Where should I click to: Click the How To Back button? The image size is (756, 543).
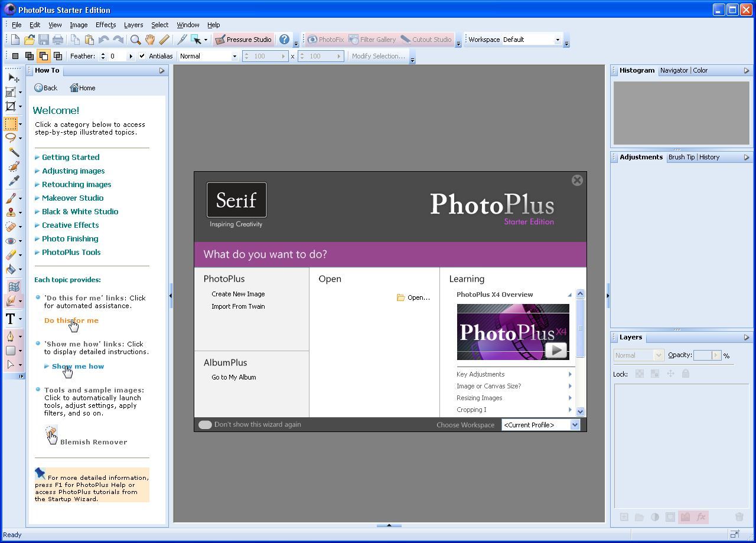45,88
